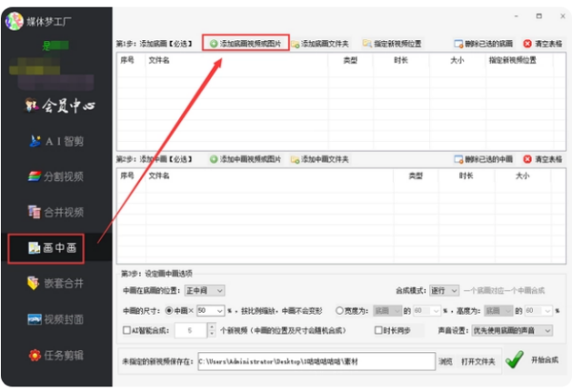This screenshot has width=572, height=392.
Task: Click the save path input field
Action: pos(315,361)
